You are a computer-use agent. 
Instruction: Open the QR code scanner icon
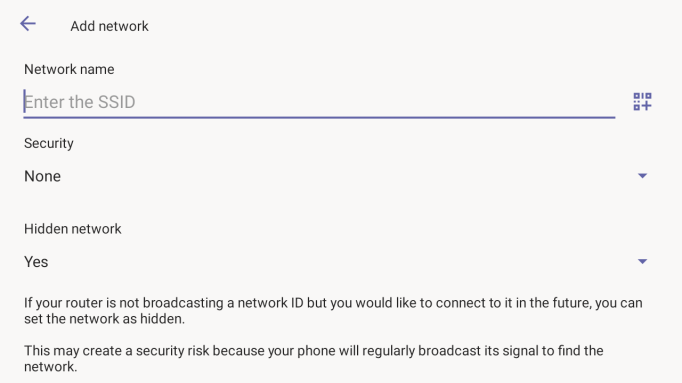(642, 102)
